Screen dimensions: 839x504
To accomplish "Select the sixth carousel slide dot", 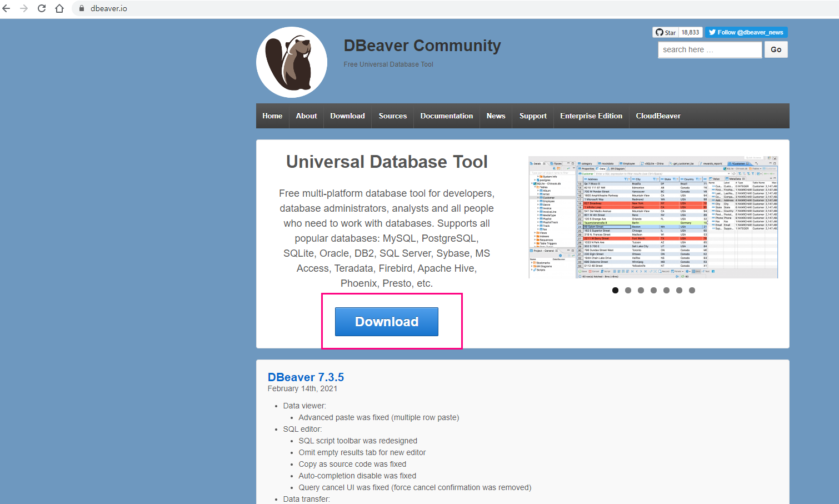I will click(x=679, y=290).
